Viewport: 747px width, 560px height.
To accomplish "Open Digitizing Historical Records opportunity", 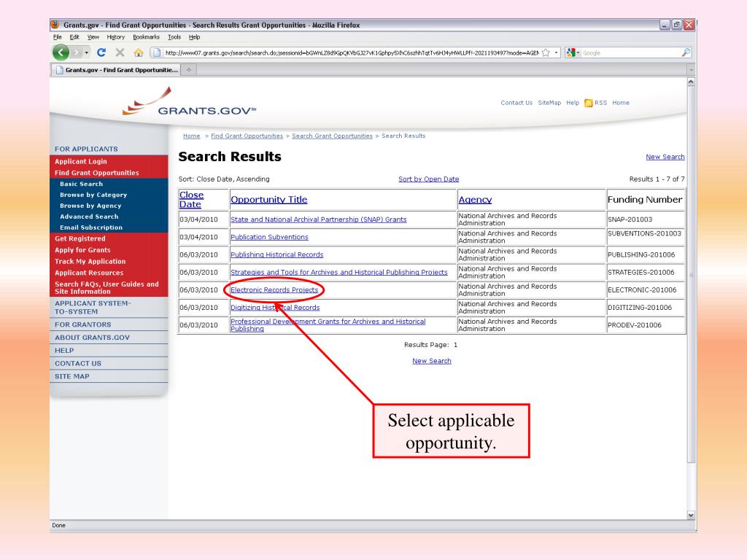I will 275,308.
